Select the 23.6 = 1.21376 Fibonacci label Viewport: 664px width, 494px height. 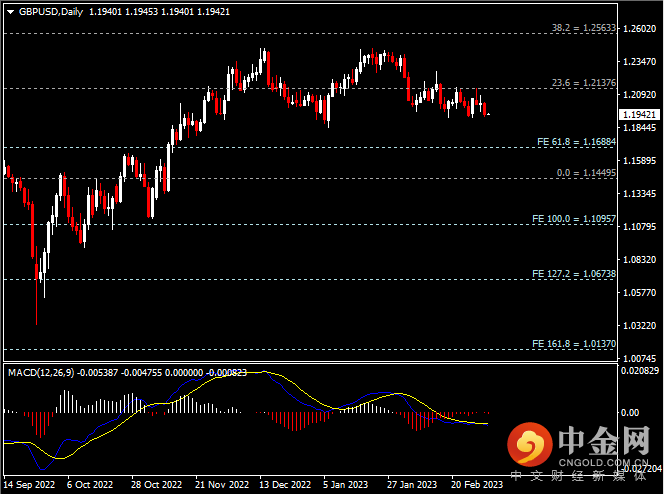tap(584, 83)
